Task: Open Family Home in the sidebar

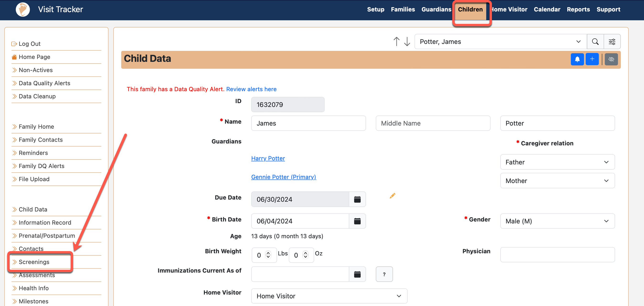Action: [36, 127]
